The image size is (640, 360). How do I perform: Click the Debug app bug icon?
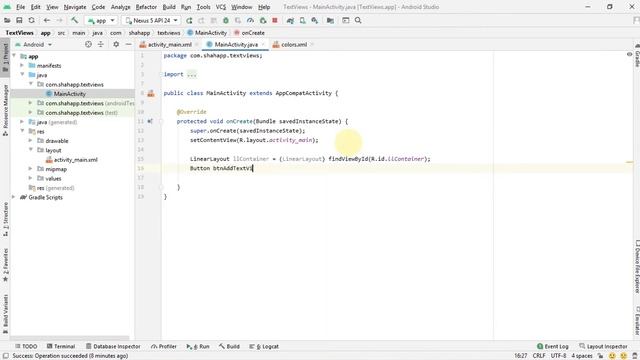(x=226, y=20)
